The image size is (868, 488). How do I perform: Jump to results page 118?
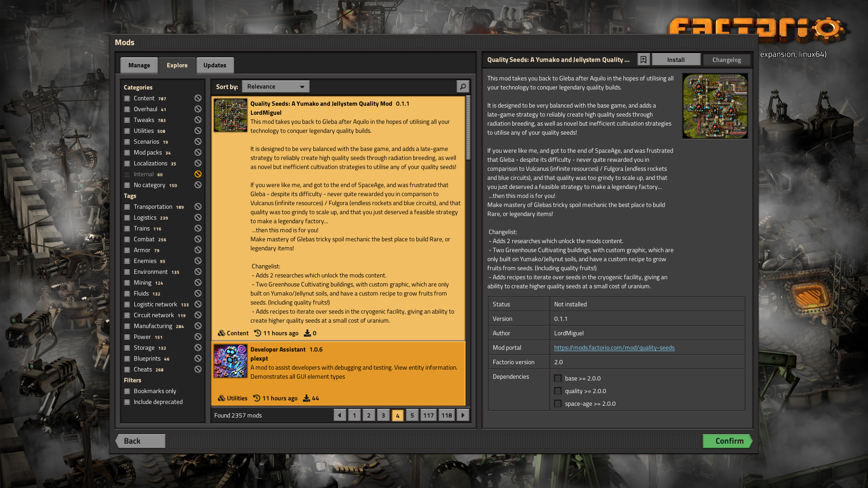click(x=446, y=415)
